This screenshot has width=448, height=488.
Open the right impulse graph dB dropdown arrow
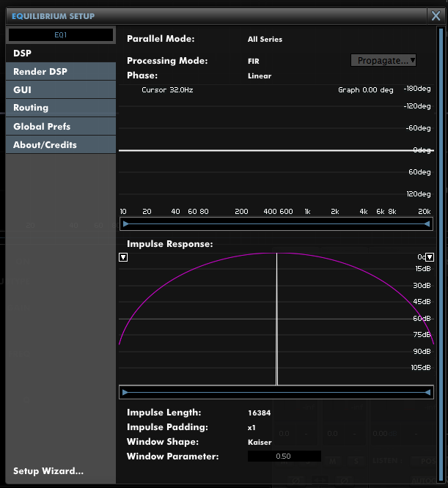pos(430,257)
